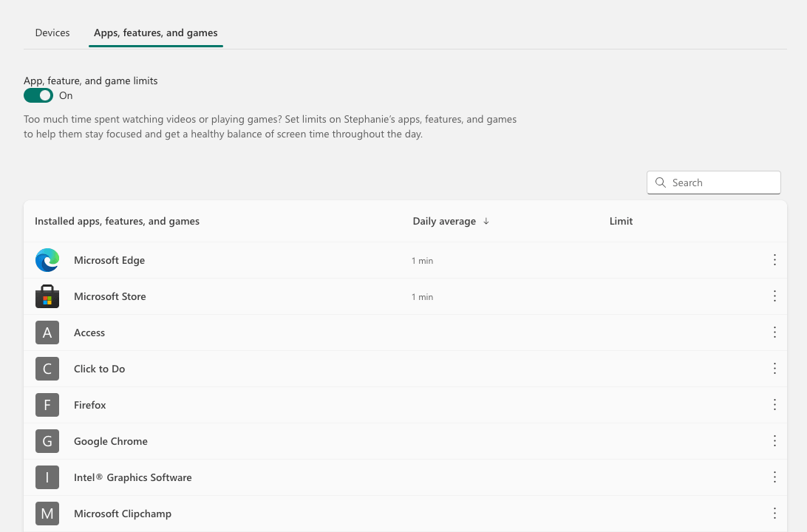Select the Microsoft Edge app name
This screenshot has width=807, height=532.
point(109,260)
